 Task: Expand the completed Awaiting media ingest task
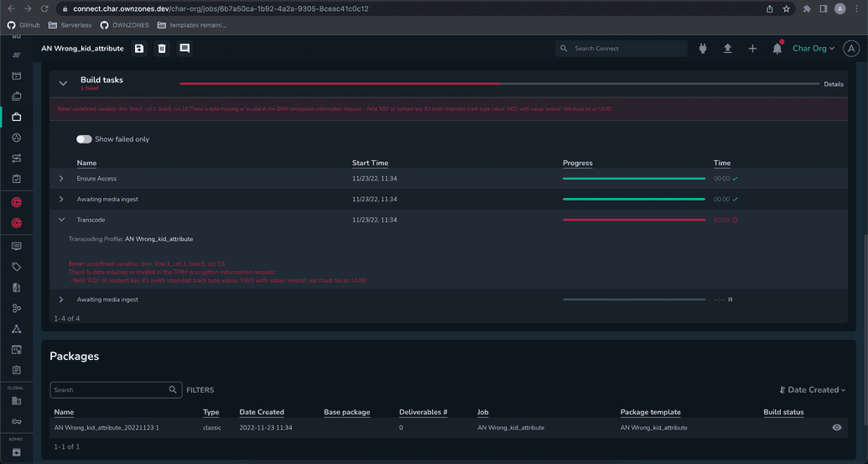tap(61, 199)
